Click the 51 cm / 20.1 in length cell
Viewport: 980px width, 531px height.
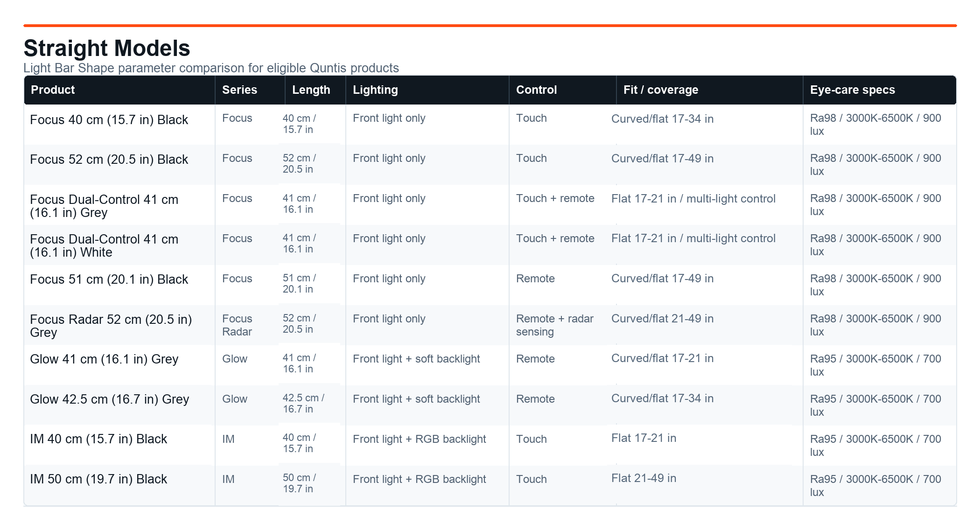[299, 284]
